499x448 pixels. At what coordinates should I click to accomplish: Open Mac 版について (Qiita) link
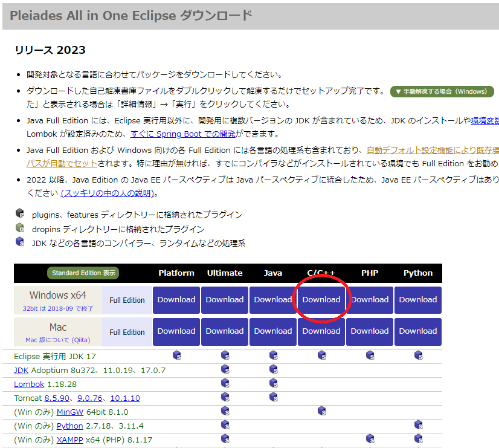pyautogui.click(x=58, y=340)
